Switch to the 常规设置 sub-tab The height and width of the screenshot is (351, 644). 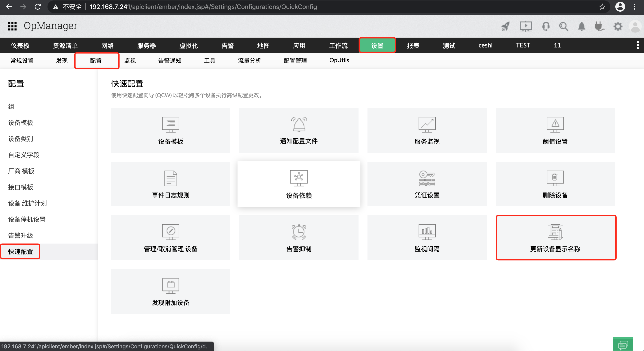point(22,60)
